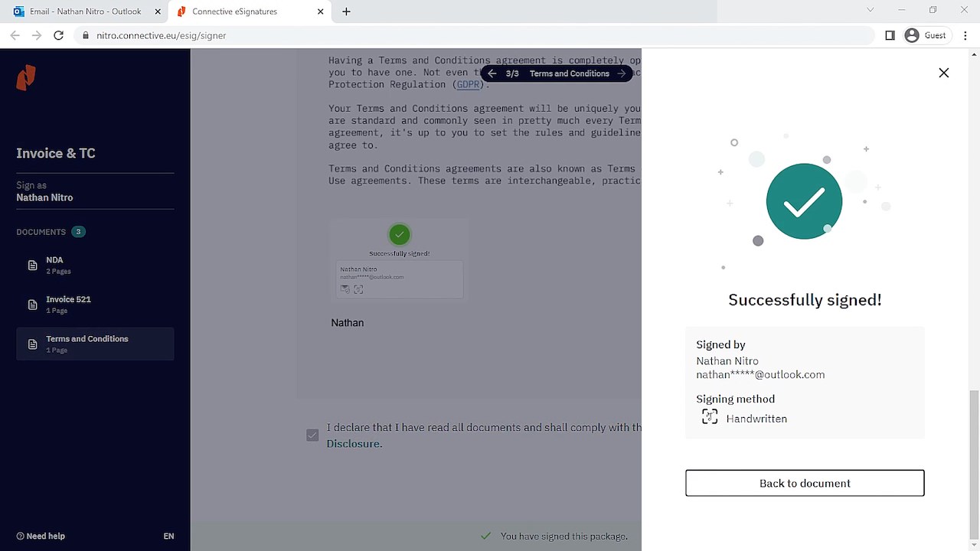Viewport: 980px width, 551px height.
Task: Click the Invoice 521 document icon
Action: (x=32, y=305)
